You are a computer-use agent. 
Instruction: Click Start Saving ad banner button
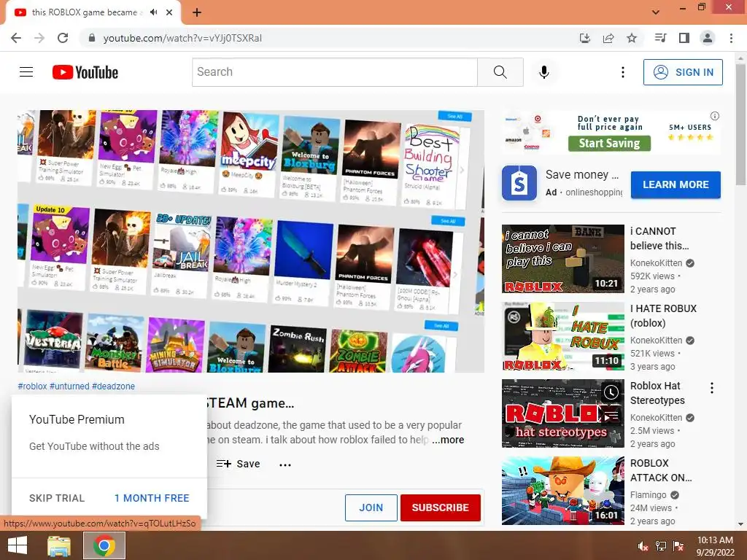click(x=609, y=144)
